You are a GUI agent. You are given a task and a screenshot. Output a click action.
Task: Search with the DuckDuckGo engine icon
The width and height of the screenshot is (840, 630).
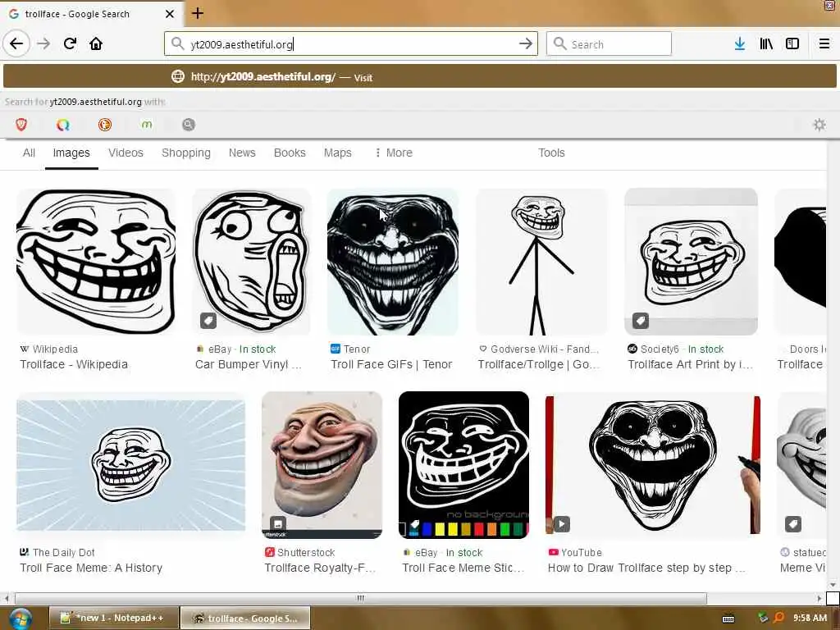pyautogui.click(x=105, y=125)
